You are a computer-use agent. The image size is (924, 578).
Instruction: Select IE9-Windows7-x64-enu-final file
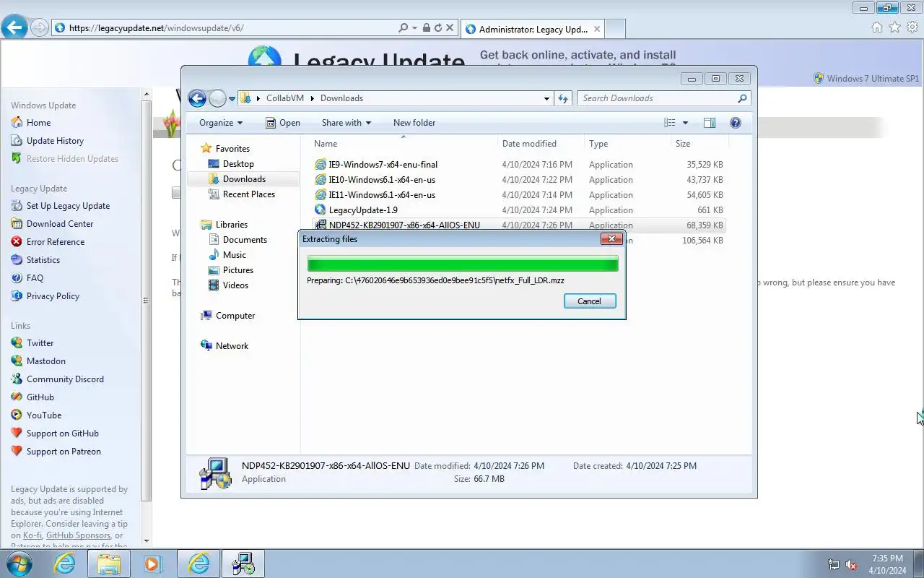[x=519, y=165]
